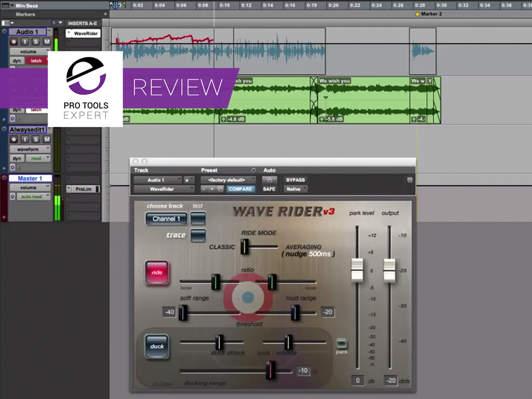Select the Alwaysedit1 track name

tap(27, 130)
